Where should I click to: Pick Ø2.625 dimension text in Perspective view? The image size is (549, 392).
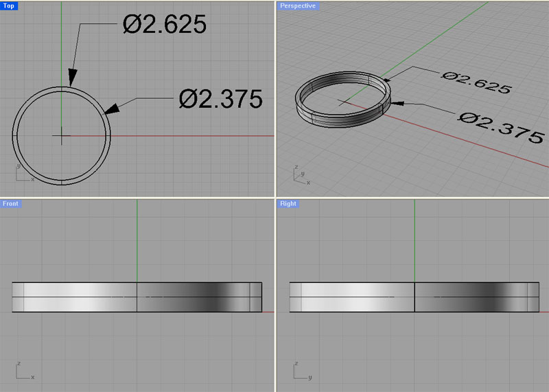(x=476, y=82)
